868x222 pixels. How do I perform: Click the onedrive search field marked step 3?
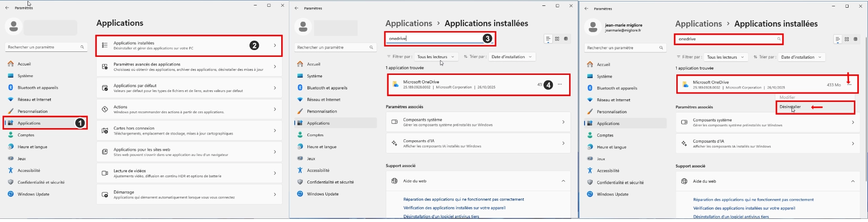(434, 39)
